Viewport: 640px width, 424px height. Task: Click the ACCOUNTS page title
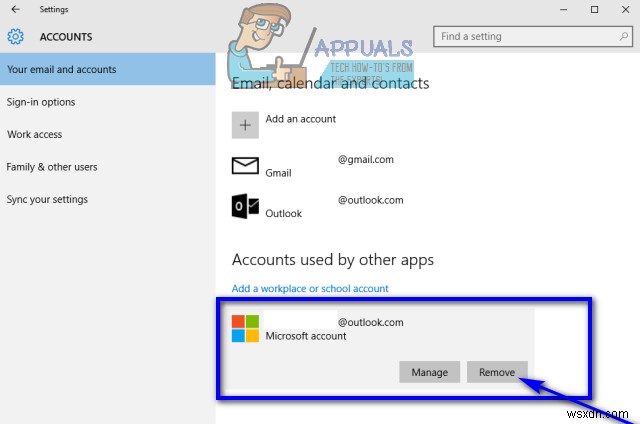click(66, 37)
